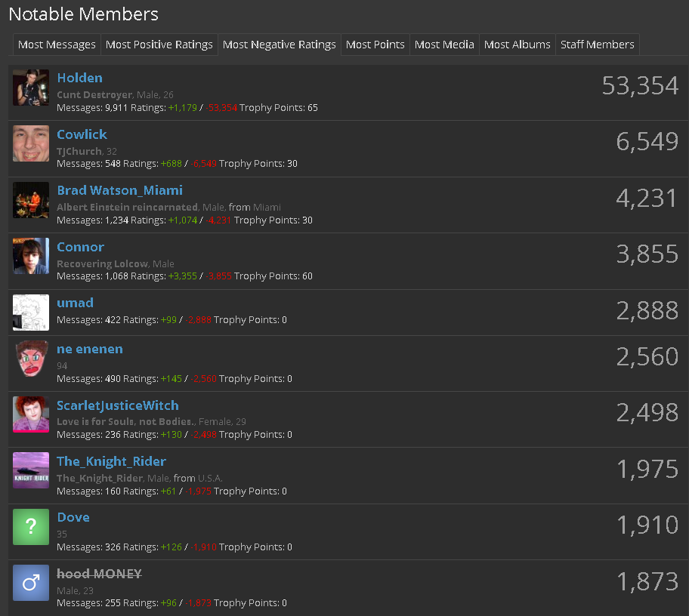The image size is (689, 616).
Task: Click The_Knight_Rider's green +61 rating
Action: pyautogui.click(x=168, y=491)
